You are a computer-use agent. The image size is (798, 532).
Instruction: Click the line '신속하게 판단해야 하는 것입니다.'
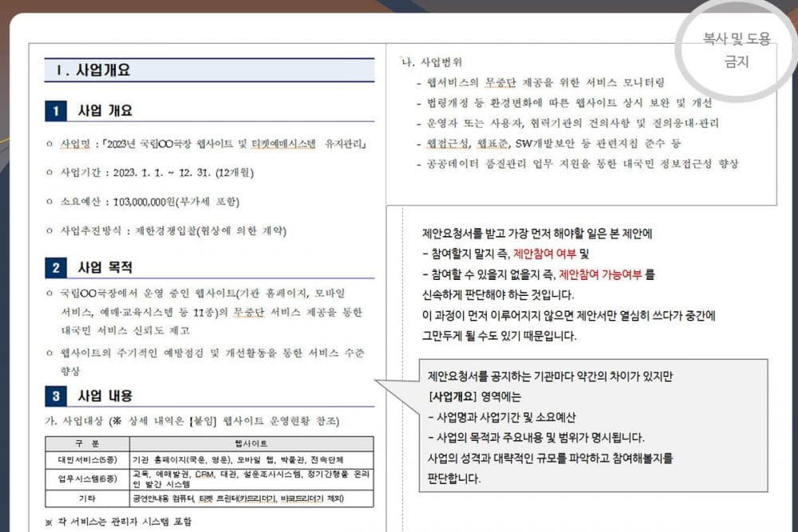click(x=498, y=295)
